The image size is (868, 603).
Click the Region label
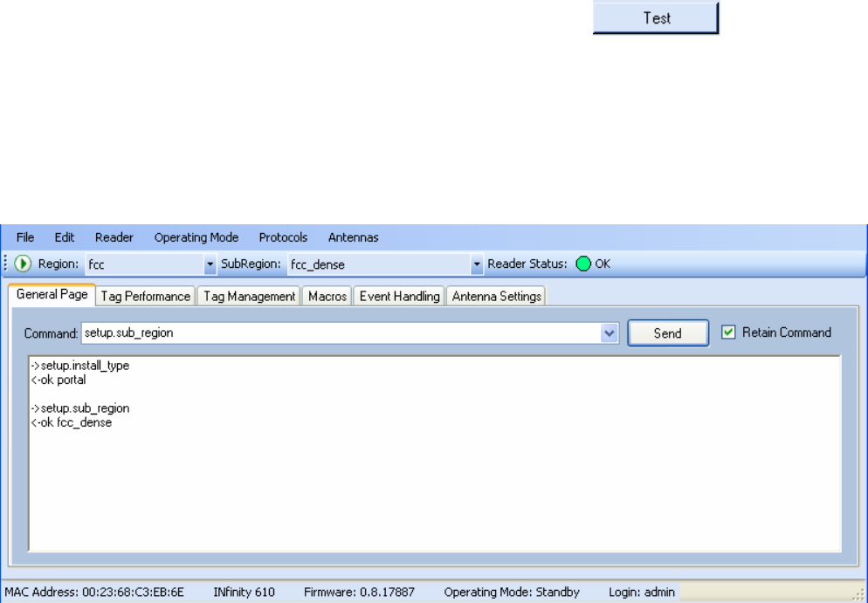pyautogui.click(x=59, y=264)
